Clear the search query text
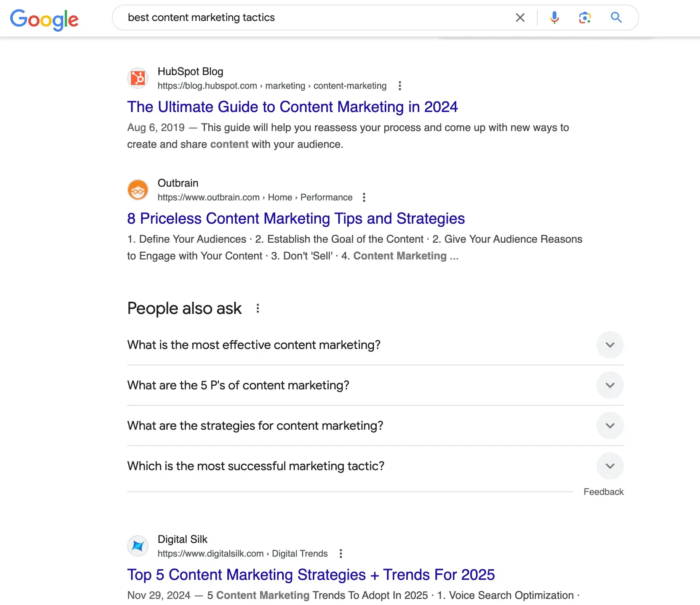 (520, 18)
